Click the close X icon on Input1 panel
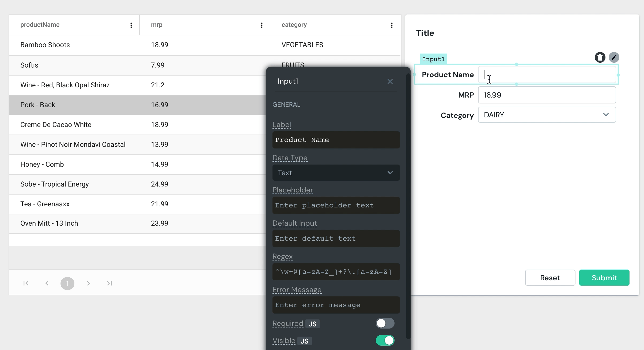This screenshot has height=350, width=644. [391, 81]
